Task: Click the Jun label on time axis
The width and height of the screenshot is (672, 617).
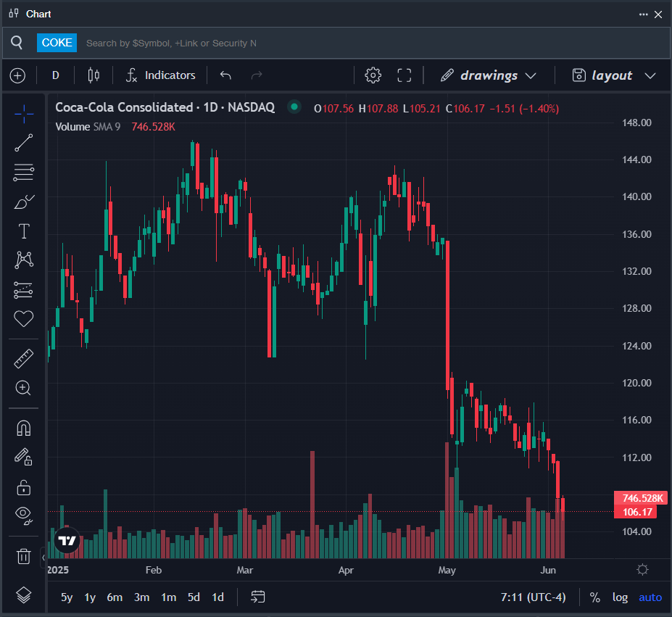Action: click(x=548, y=571)
